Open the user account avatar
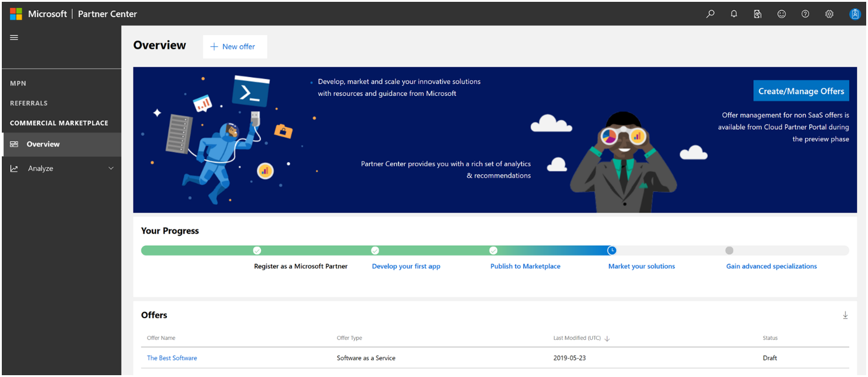This screenshot has width=868, height=377. [x=855, y=14]
